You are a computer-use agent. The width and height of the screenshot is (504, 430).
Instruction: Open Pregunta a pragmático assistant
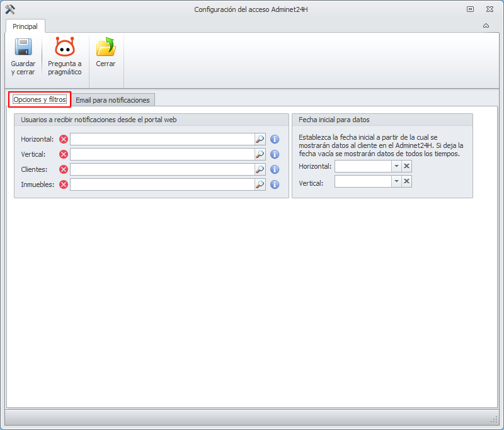click(65, 57)
